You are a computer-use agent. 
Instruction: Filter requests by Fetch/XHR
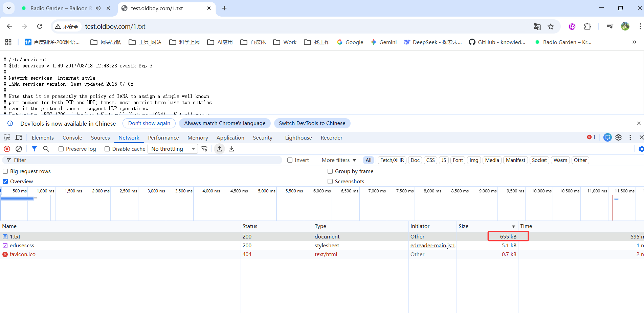point(392,160)
